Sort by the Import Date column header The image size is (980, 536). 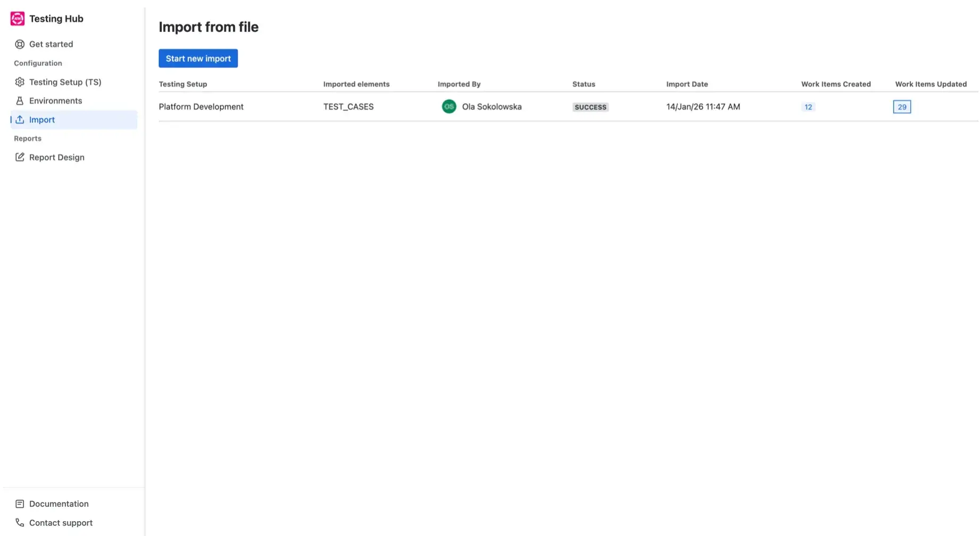(687, 84)
